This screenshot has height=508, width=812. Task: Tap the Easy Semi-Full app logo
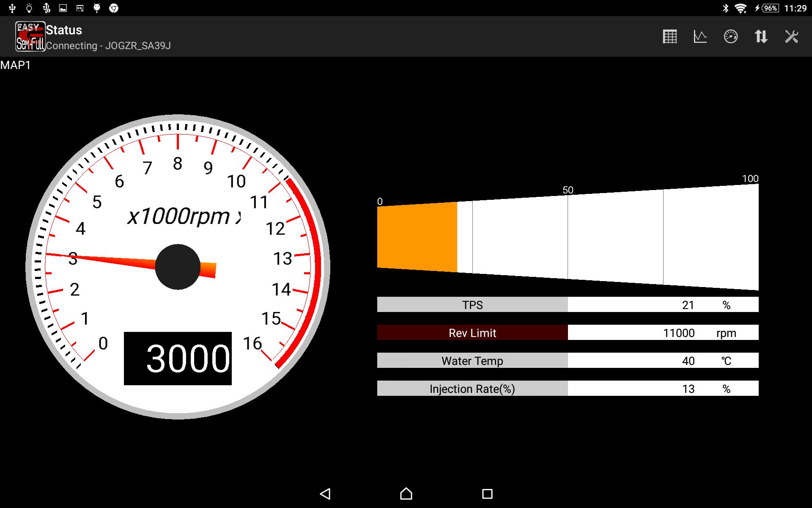pos(30,36)
